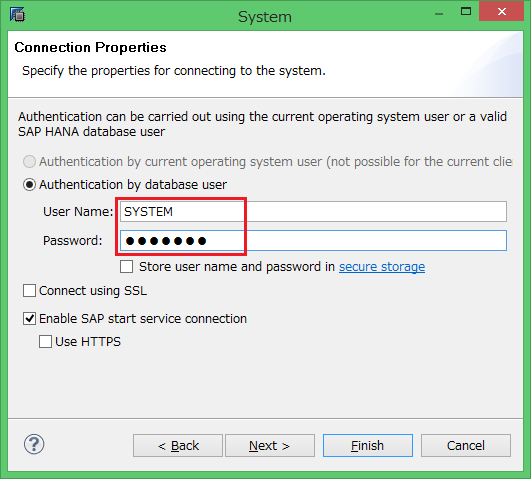Viewport: 531px width, 479px height.
Task: Proceed with the Next button
Action: [x=270, y=445]
